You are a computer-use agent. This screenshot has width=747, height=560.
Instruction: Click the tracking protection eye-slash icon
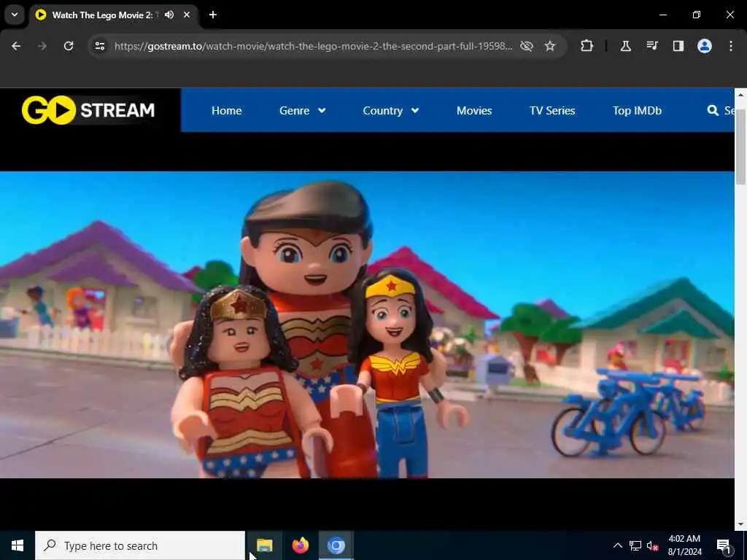click(527, 46)
